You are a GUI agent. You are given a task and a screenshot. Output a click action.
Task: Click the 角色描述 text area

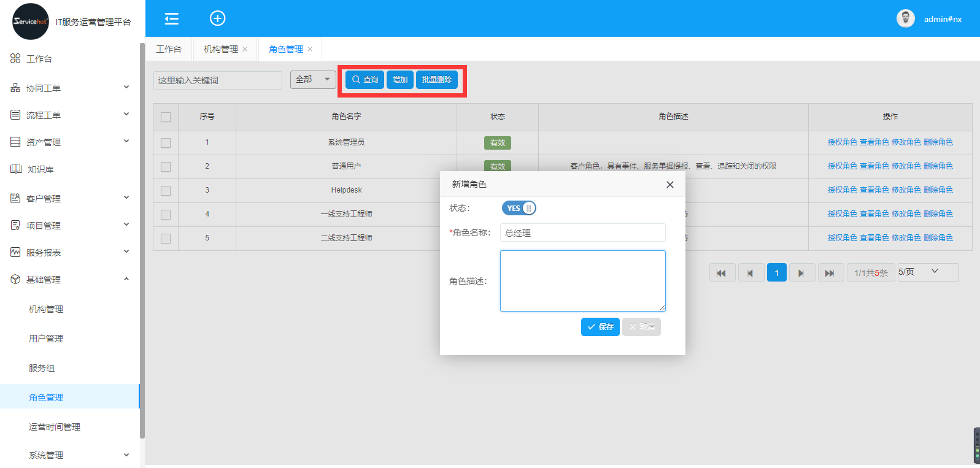coord(582,281)
